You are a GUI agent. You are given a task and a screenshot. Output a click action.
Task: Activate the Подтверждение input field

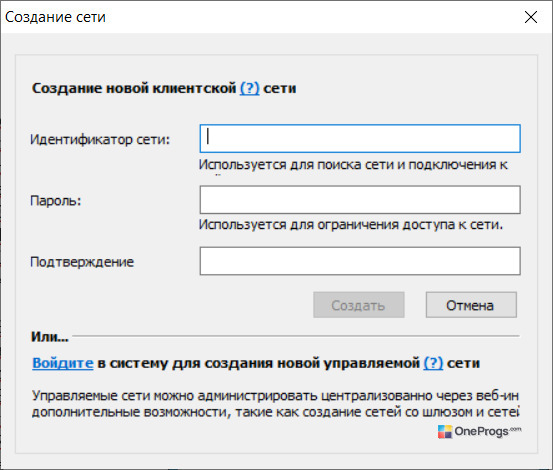(x=360, y=261)
